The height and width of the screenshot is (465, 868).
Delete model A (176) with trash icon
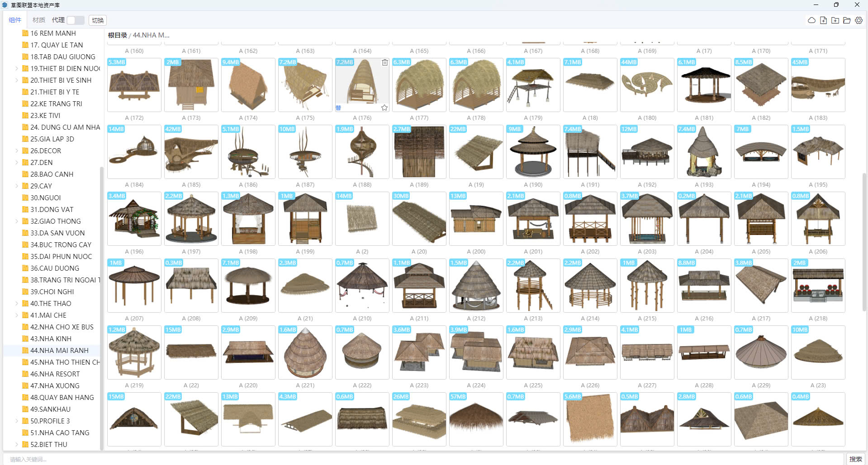[x=384, y=62]
